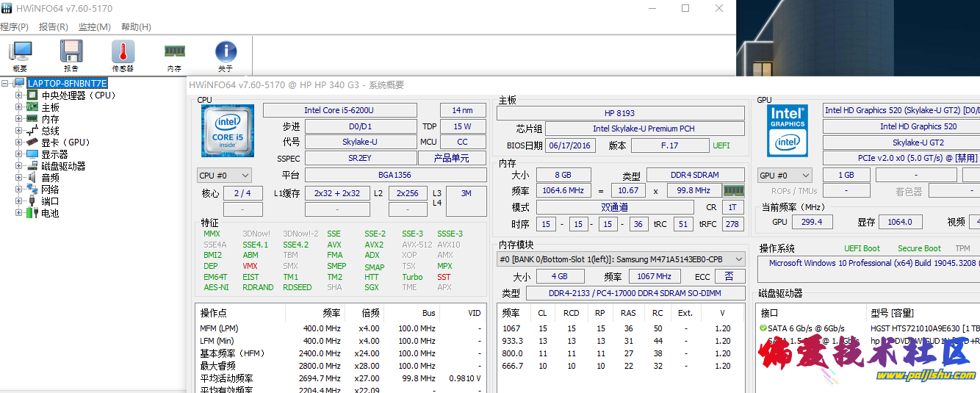The image size is (980, 393).
Task: Click the 概要 (Summary) toolbar icon
Action: [20, 55]
